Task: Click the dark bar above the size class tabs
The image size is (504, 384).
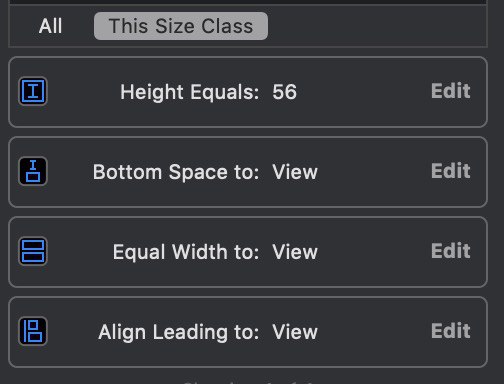Action: (x=248, y=2)
